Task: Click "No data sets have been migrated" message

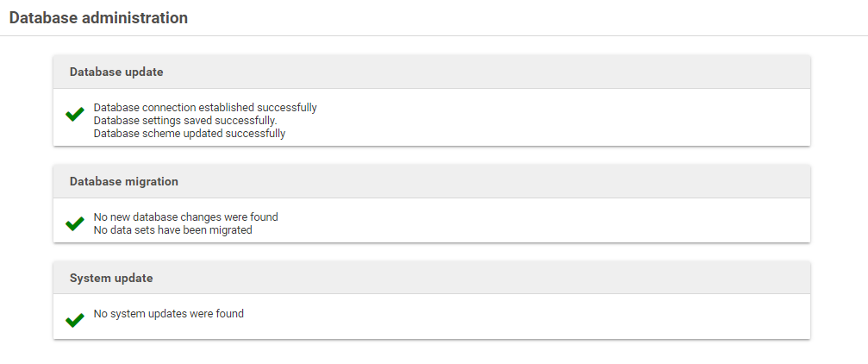Action: click(172, 230)
